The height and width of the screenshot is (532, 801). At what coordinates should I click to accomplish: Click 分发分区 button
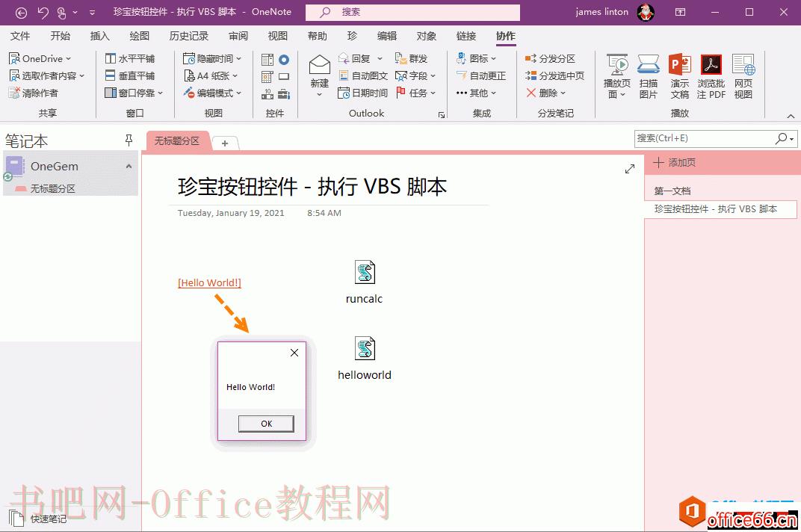pos(550,59)
